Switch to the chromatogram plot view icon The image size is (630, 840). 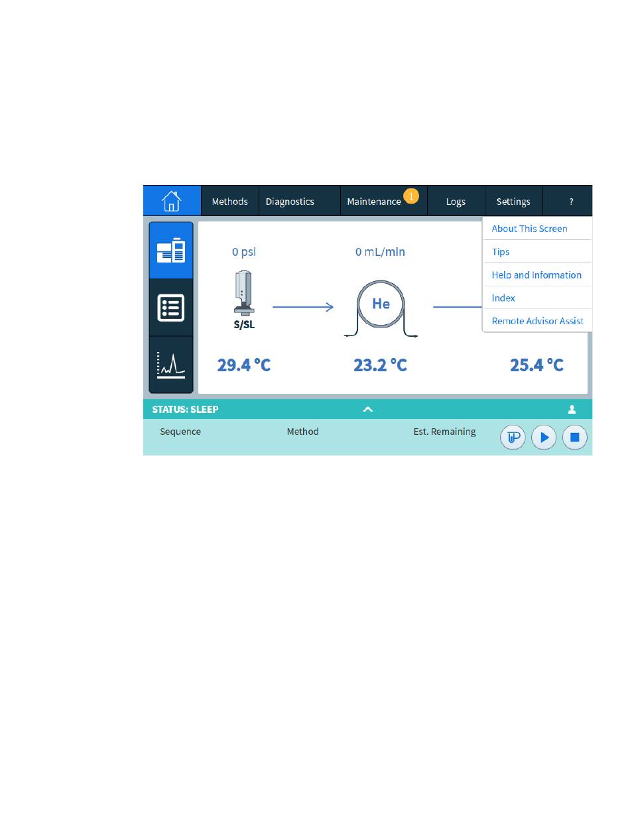click(171, 365)
